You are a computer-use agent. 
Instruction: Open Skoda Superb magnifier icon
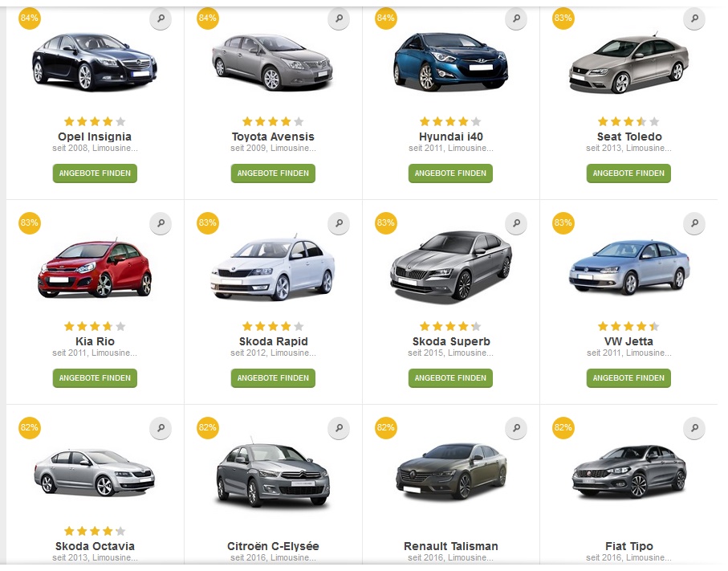(x=516, y=224)
